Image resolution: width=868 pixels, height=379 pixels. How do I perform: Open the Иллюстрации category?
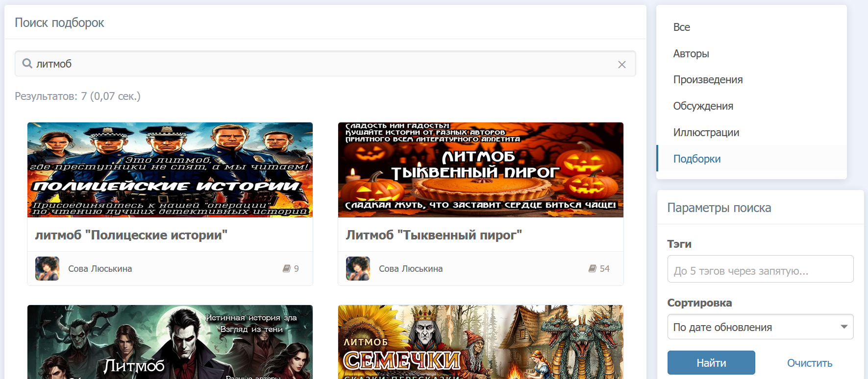pos(706,133)
